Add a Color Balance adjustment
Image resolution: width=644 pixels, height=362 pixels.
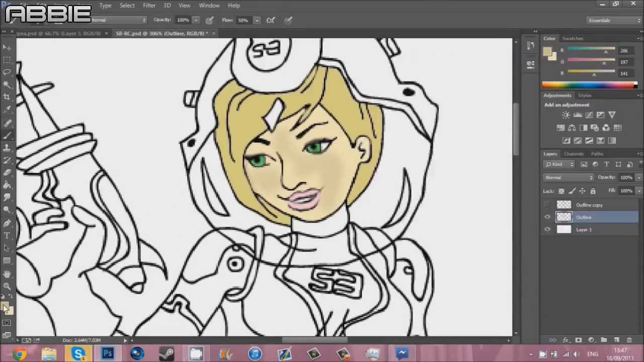(572, 128)
